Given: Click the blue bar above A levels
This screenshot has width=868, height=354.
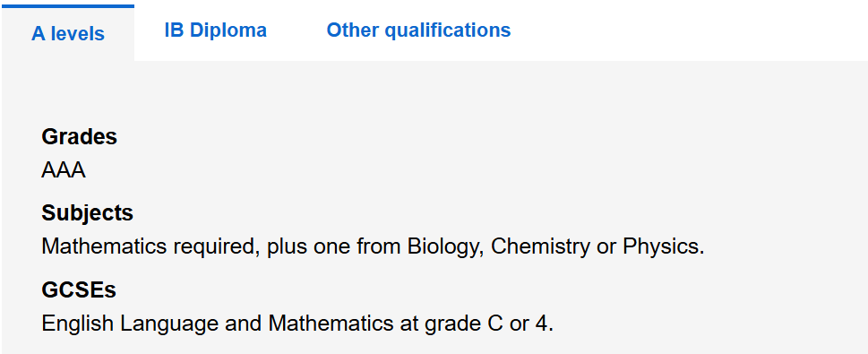Looking at the screenshot, I should [x=67, y=6].
